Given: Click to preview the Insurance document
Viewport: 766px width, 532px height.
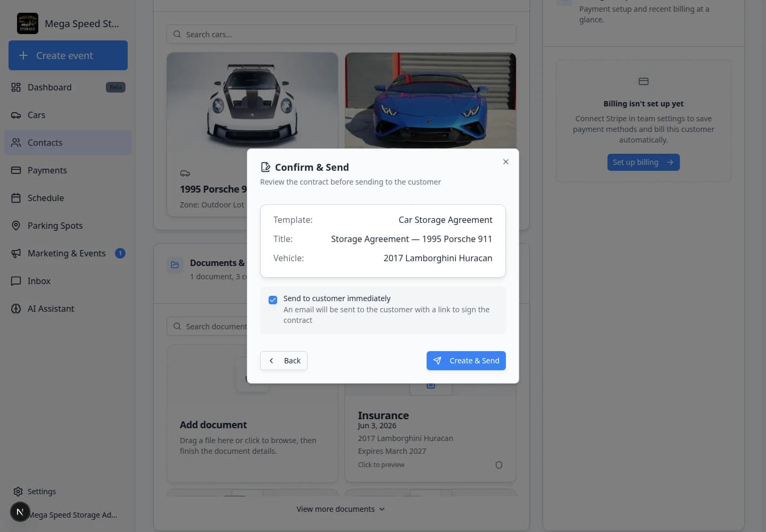Looking at the screenshot, I should point(381,465).
